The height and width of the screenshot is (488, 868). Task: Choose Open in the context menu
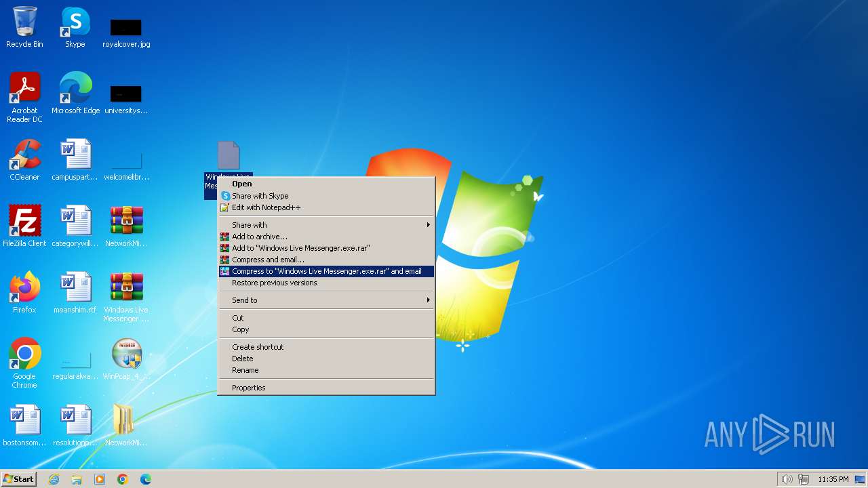click(326, 184)
